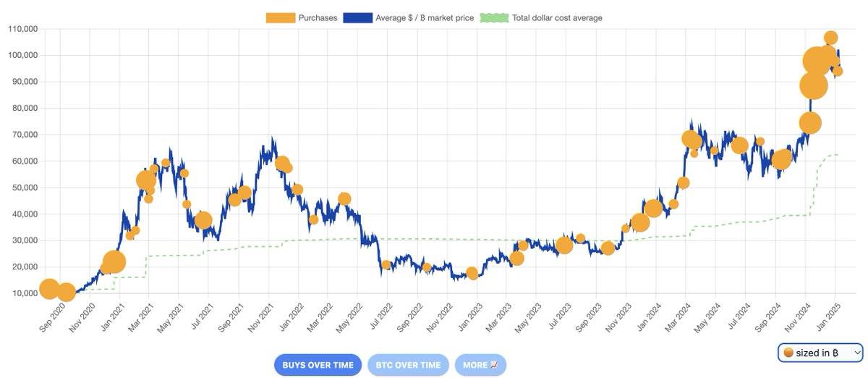This screenshot has width=868, height=378.
Task: Click the orange Purchases legend swatch
Action: tap(281, 18)
